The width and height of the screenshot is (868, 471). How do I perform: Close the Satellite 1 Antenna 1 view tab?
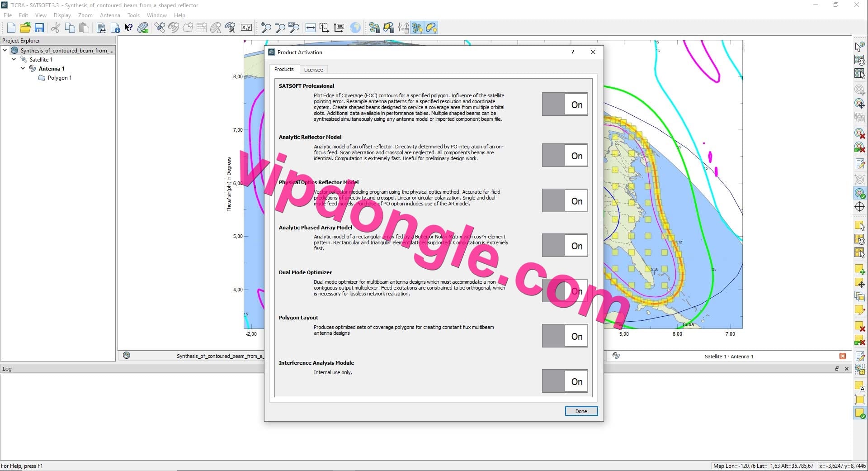843,356
